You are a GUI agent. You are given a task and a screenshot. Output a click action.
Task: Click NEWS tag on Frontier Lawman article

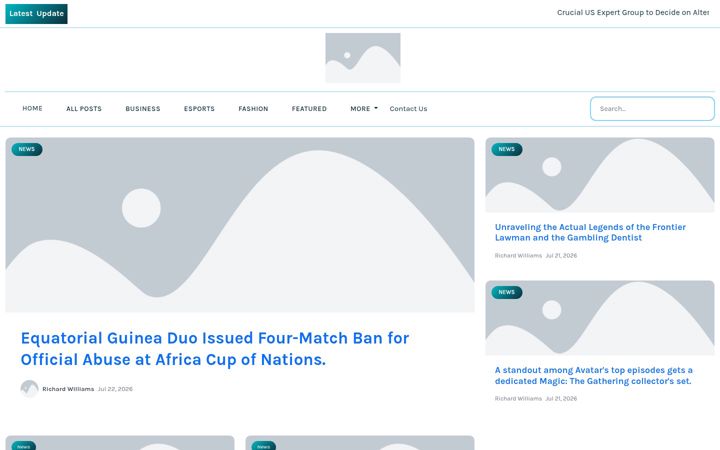click(x=507, y=149)
